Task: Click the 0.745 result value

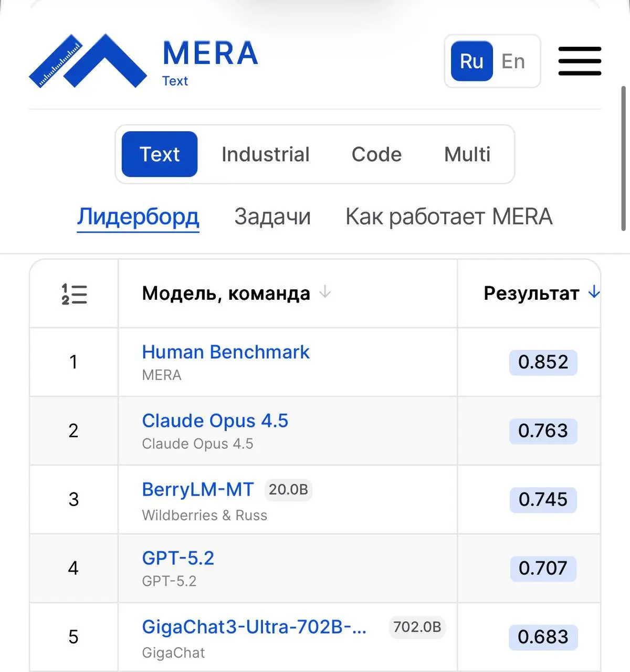Action: point(543,500)
